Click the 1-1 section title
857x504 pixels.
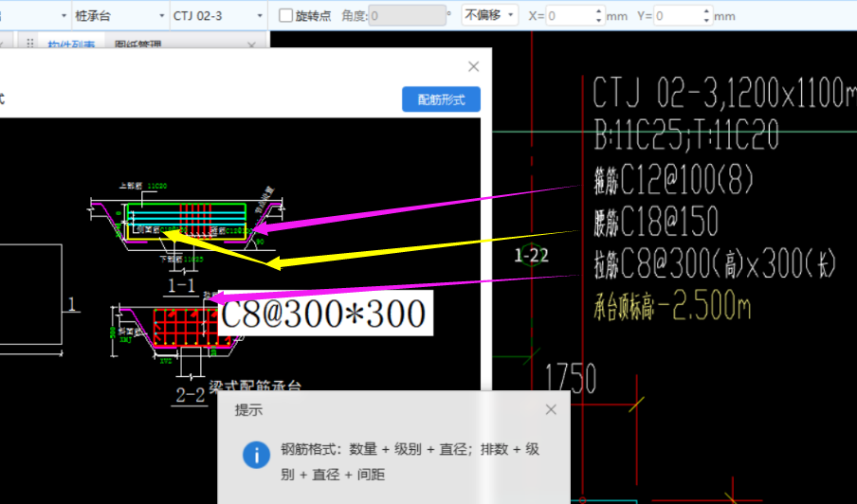pyautogui.click(x=181, y=285)
